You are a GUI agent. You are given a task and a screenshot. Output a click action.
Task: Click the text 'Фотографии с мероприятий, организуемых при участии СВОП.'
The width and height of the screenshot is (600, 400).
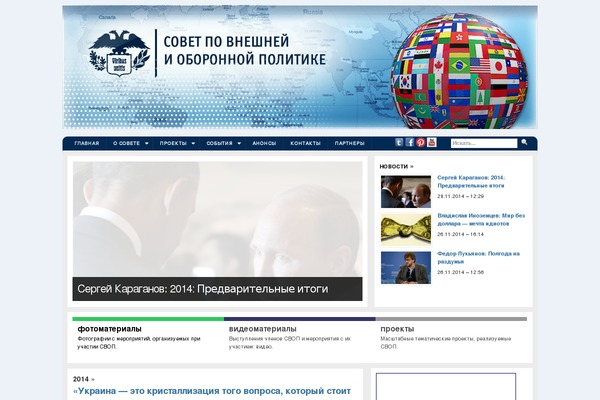point(139,343)
